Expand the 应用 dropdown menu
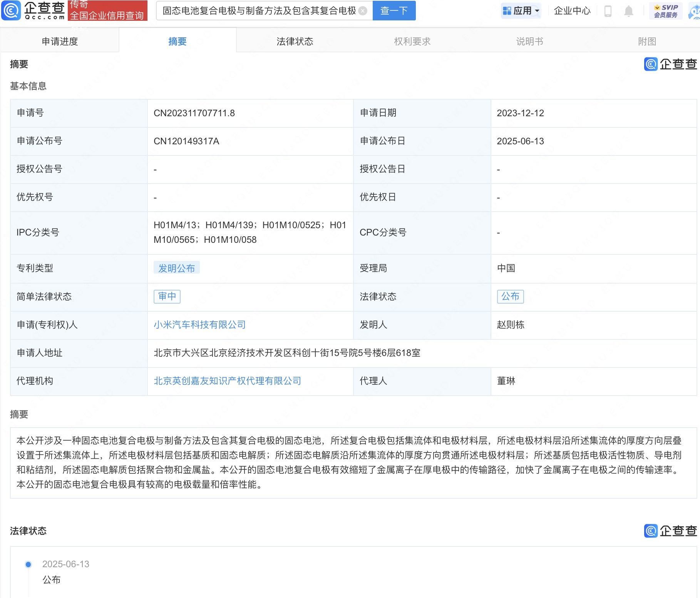 (x=521, y=11)
